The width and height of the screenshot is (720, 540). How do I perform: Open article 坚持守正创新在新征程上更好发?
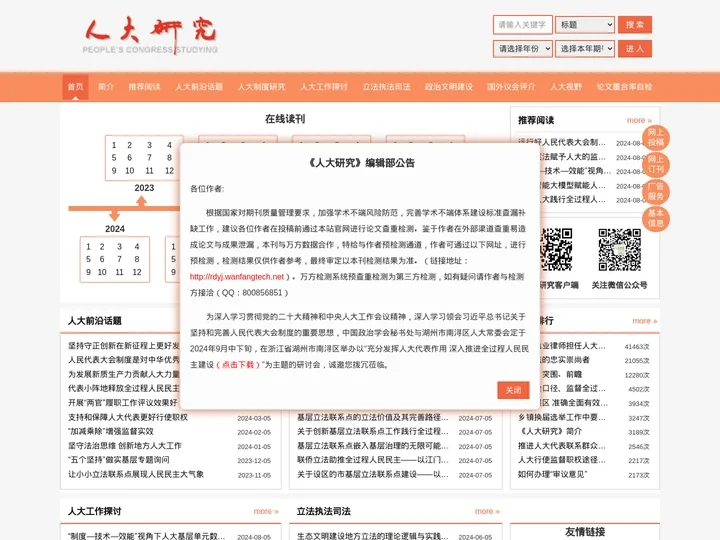click(x=124, y=345)
